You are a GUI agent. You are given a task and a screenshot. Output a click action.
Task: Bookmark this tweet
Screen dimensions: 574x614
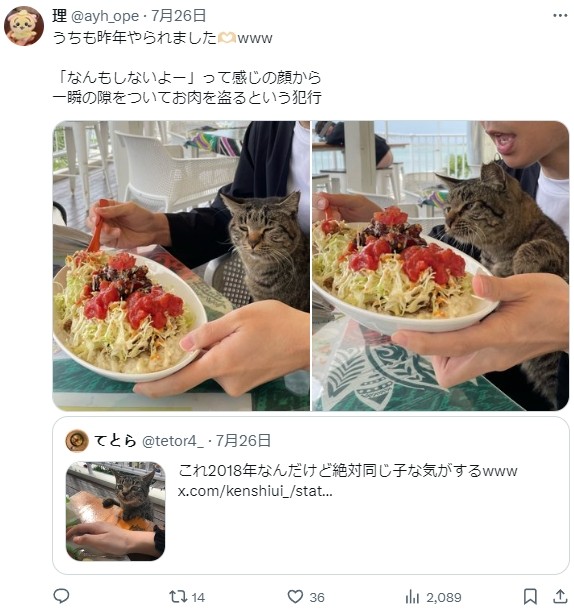click(x=530, y=597)
